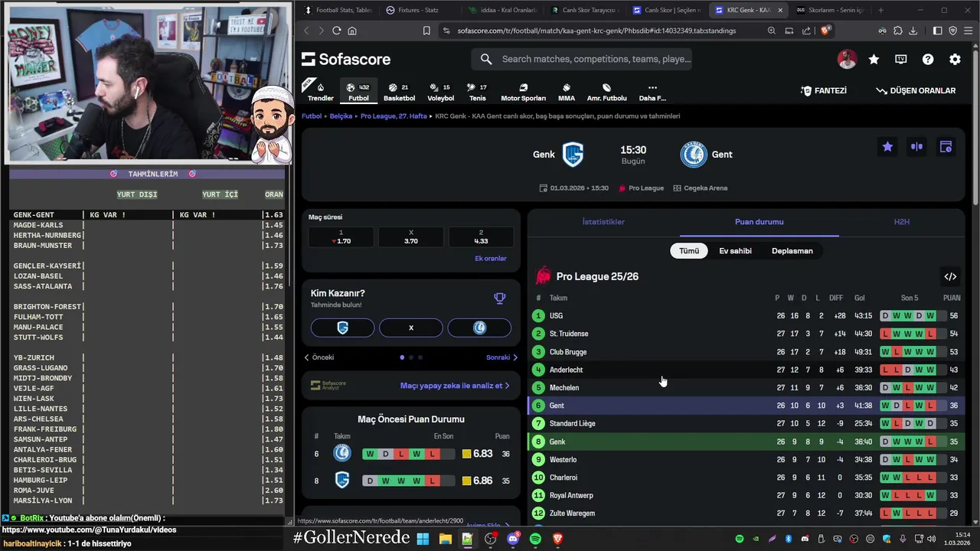The height and width of the screenshot is (551, 980).
Task: Click the FANTEZİ button
Action: (824, 90)
